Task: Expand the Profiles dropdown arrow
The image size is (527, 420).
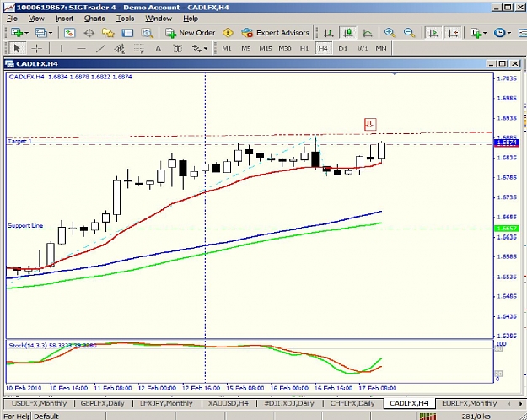Action: coord(51,33)
